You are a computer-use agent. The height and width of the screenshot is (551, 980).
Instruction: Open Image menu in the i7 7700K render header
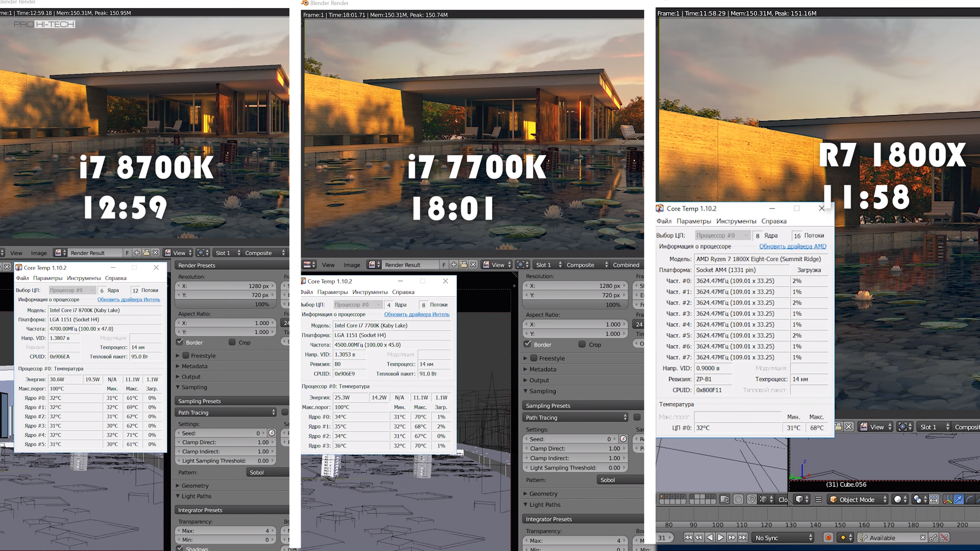352,265
